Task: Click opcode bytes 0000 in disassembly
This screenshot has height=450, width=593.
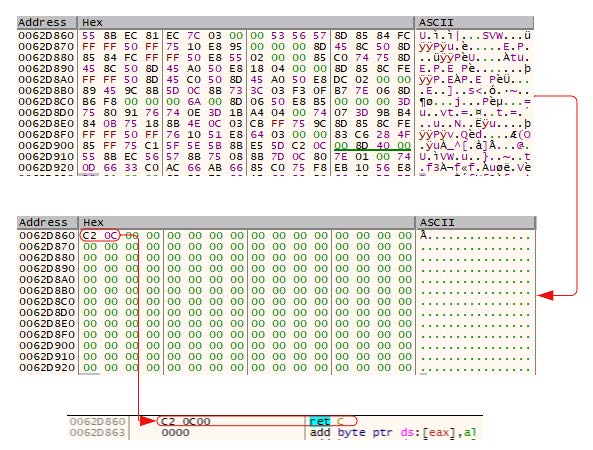Action: (175, 433)
